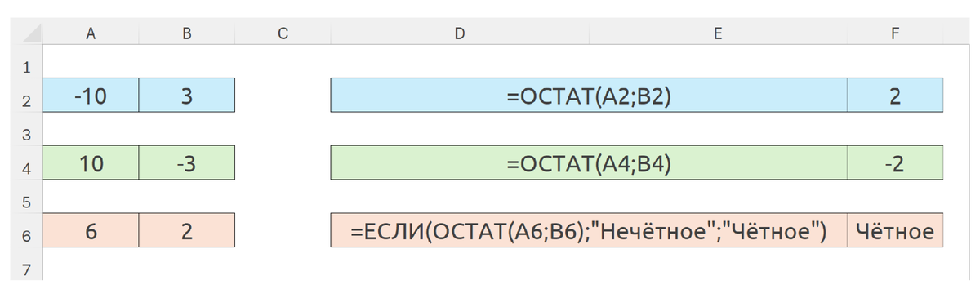Click cell B4 containing -3
The height and width of the screenshot is (298, 980).
tap(187, 163)
